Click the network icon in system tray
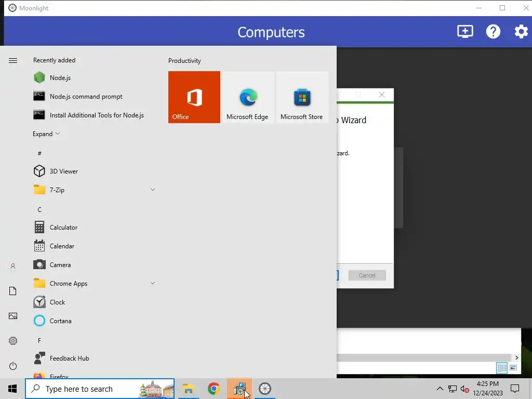This screenshot has height=399, width=532. (453, 389)
